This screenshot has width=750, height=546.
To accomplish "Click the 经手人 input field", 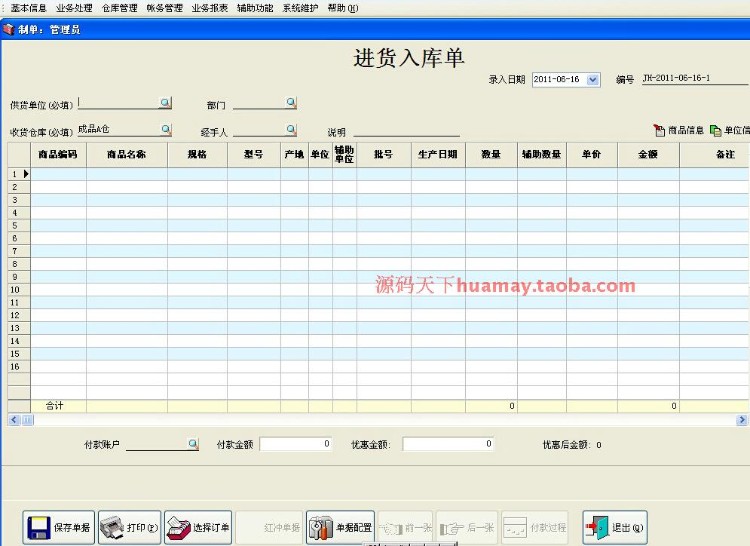I will point(259,130).
